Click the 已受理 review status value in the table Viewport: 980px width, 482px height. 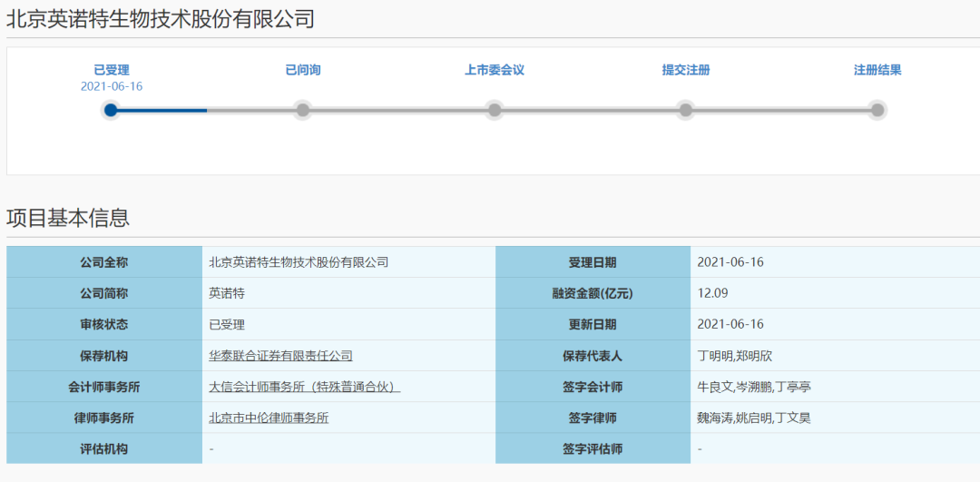tap(226, 324)
